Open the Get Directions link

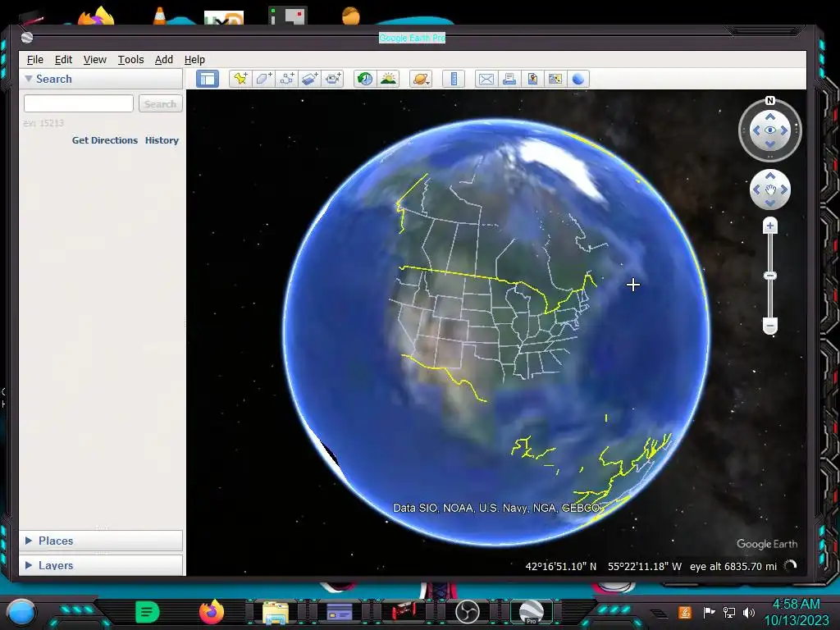point(104,140)
